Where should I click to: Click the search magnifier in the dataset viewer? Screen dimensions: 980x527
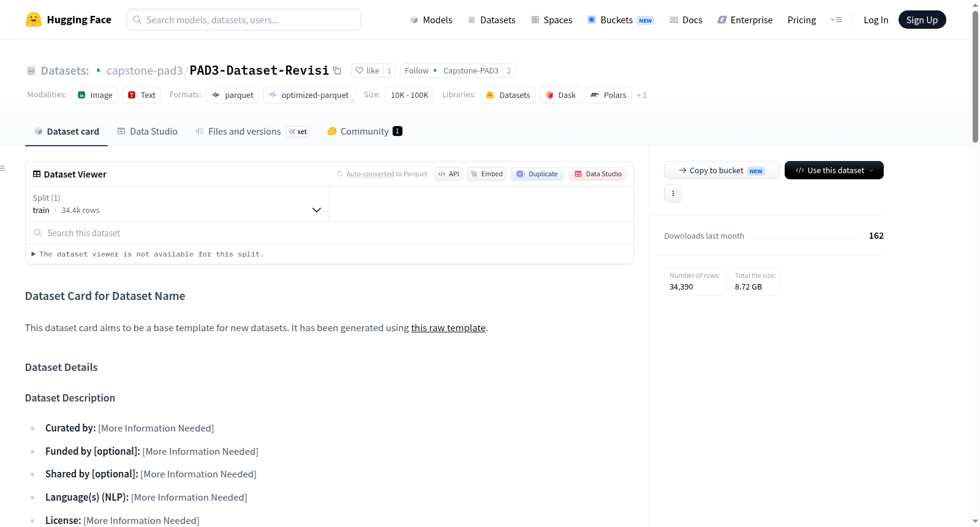coord(38,233)
